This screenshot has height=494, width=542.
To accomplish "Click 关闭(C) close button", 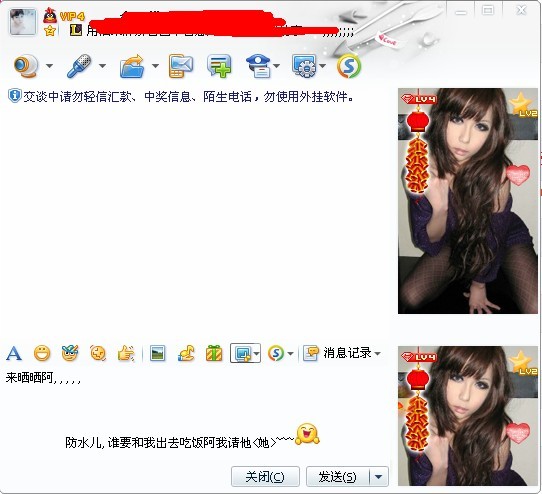I will [x=265, y=477].
